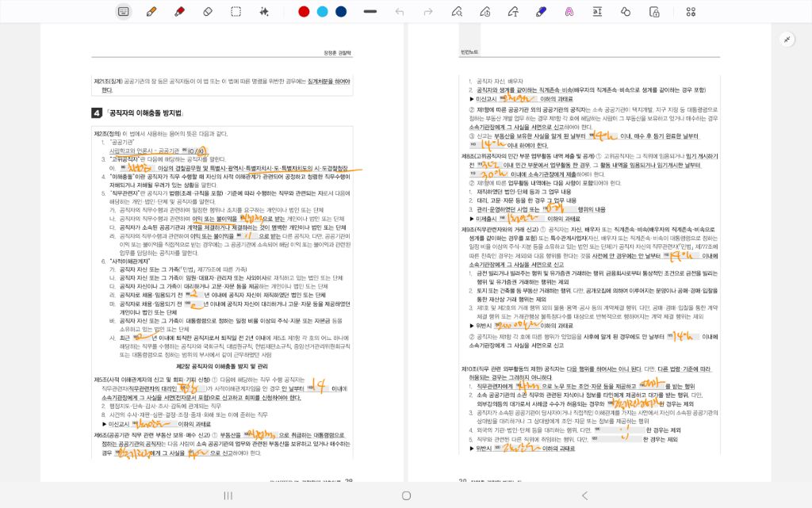Redo the undone stroke

tap(428, 11)
